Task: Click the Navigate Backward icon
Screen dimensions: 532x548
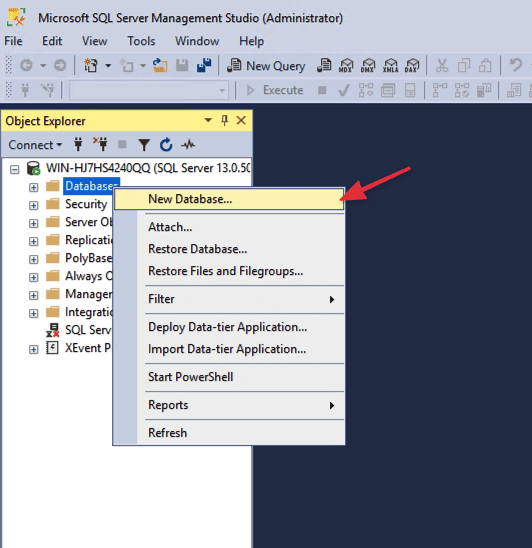Action: (x=26, y=65)
